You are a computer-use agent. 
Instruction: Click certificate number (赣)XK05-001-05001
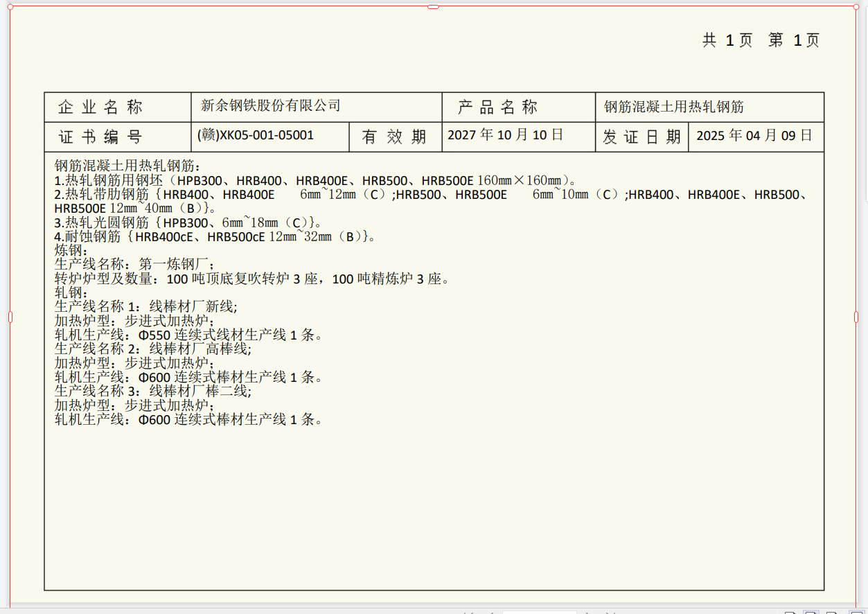pyautogui.click(x=256, y=136)
